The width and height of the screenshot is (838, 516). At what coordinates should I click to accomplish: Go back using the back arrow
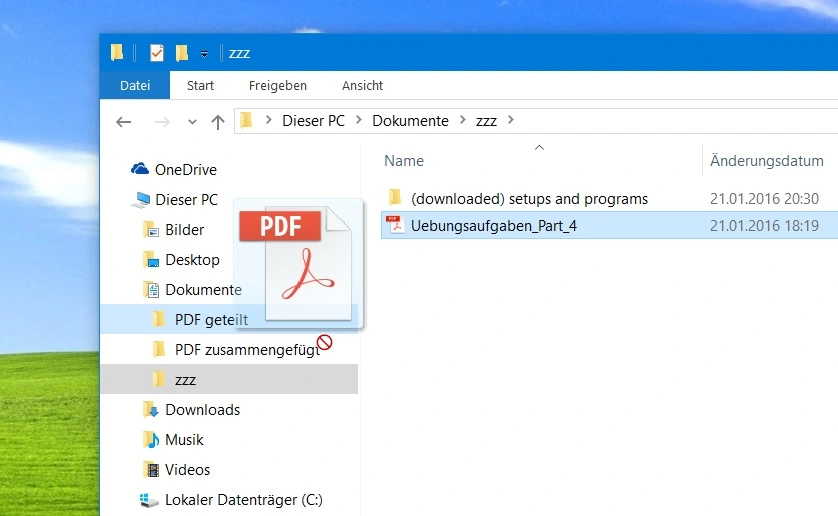pos(124,122)
